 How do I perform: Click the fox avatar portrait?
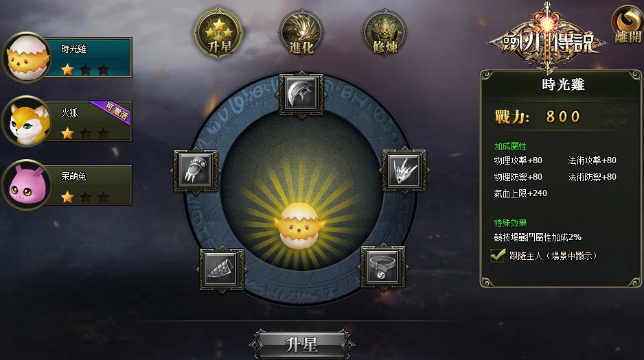pos(27,121)
